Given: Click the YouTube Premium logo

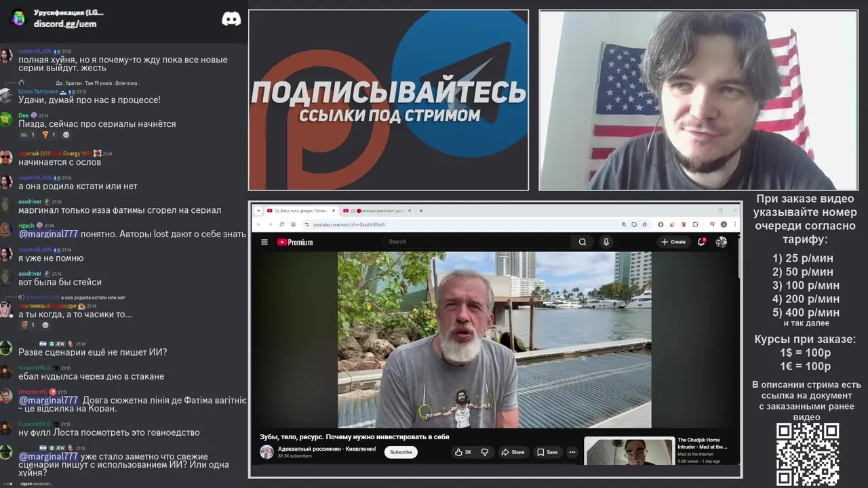Looking at the screenshot, I should point(295,242).
